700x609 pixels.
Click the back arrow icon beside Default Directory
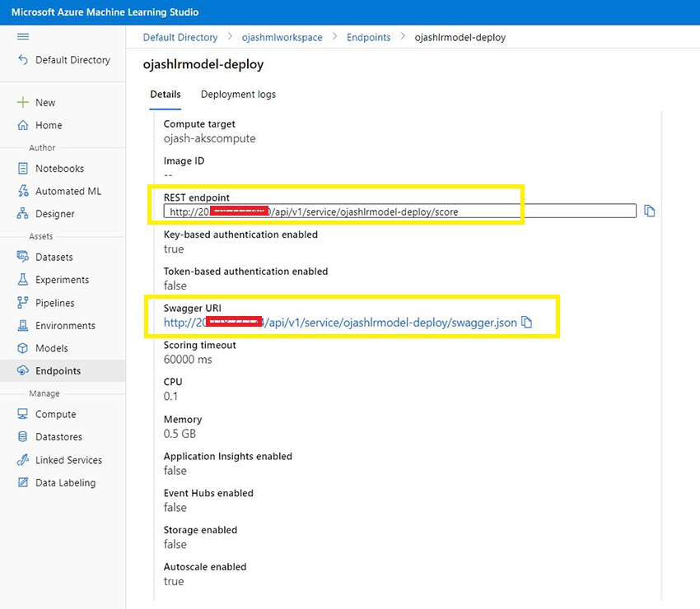tap(23, 60)
